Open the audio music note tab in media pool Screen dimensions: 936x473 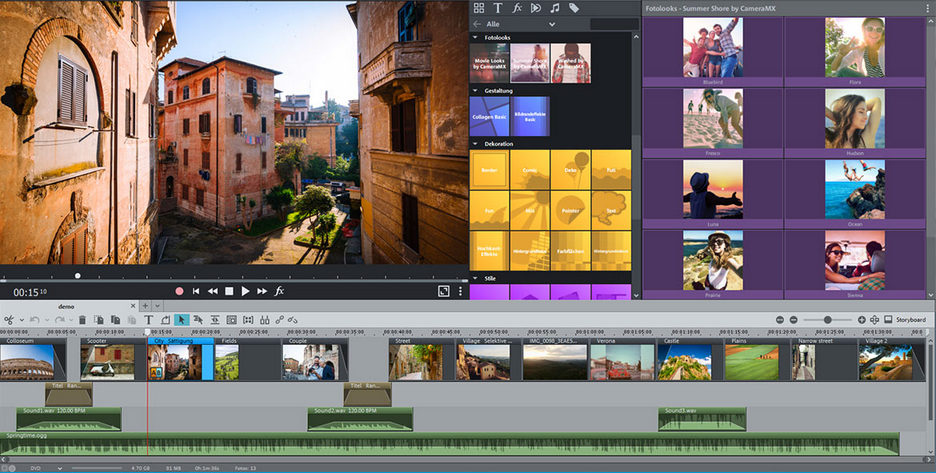554,8
